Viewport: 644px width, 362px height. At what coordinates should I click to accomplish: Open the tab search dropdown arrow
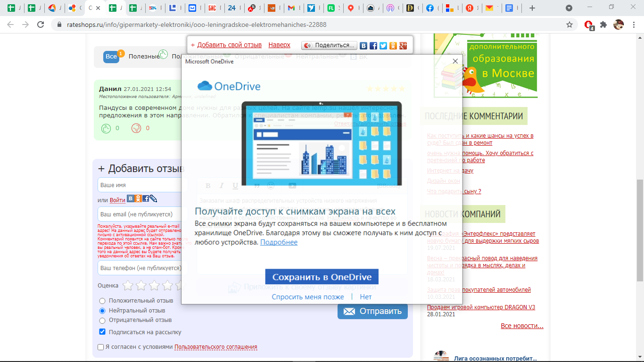tap(569, 8)
